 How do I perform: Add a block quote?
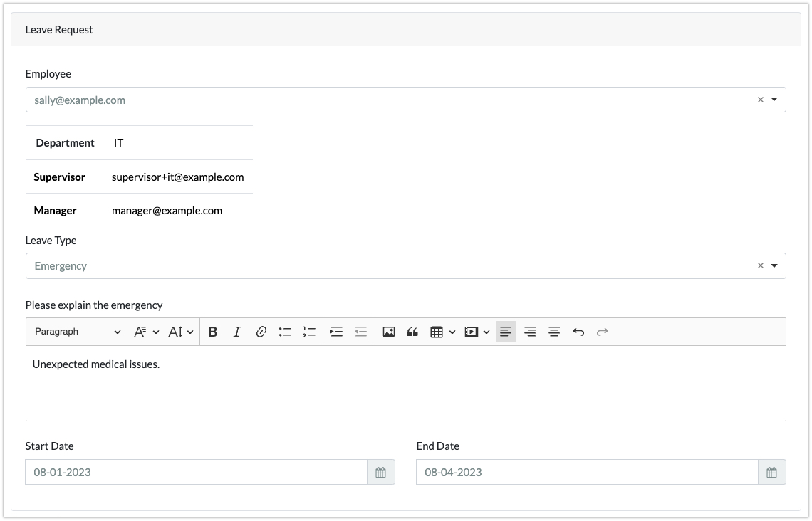pyautogui.click(x=412, y=332)
